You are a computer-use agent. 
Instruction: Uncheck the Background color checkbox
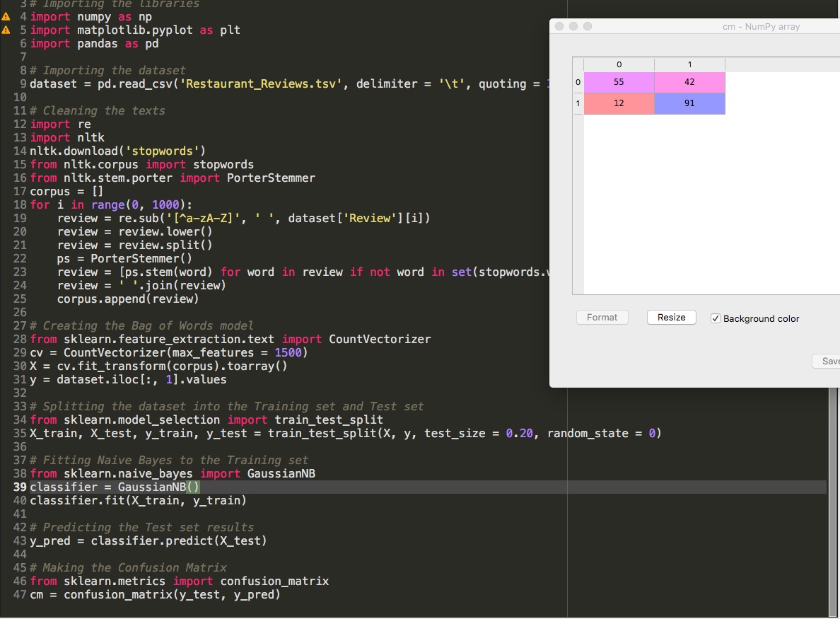(x=716, y=318)
